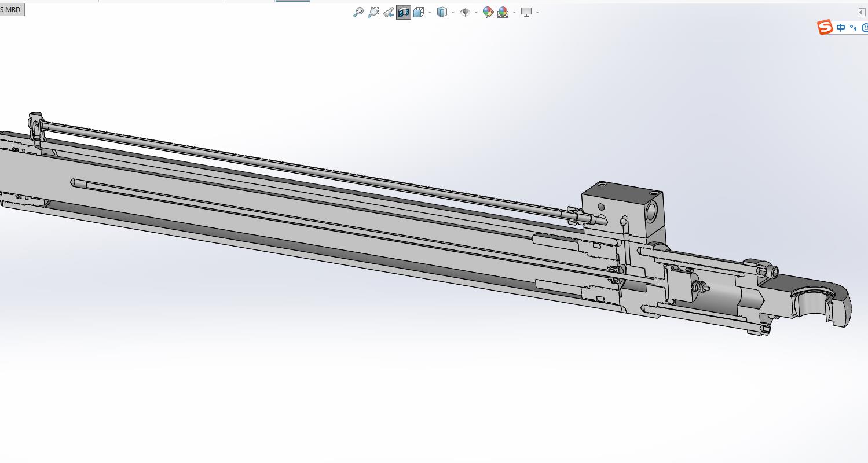The width and height of the screenshot is (868, 463).
Task: Open the View Orientation cube icon
Action: [x=419, y=12]
